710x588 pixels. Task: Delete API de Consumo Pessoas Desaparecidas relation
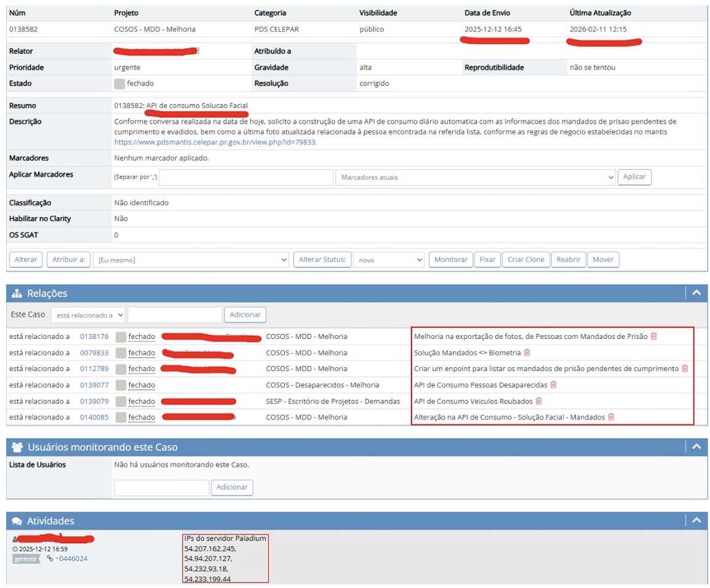point(553,385)
